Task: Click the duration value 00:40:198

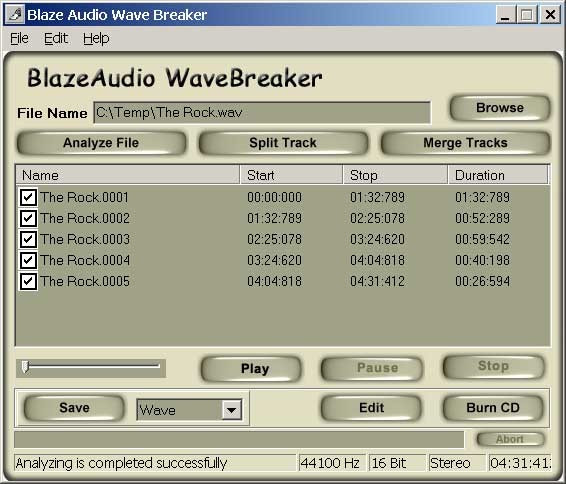Action: (x=483, y=260)
